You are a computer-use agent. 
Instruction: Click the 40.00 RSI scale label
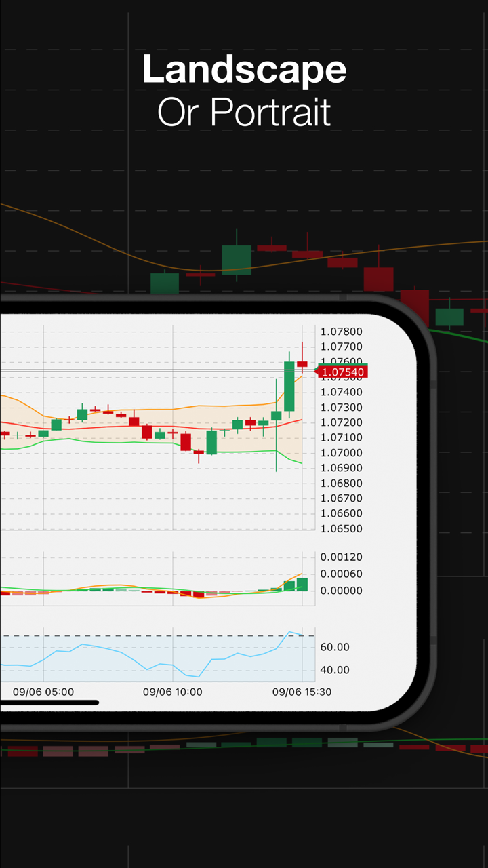[334, 670]
